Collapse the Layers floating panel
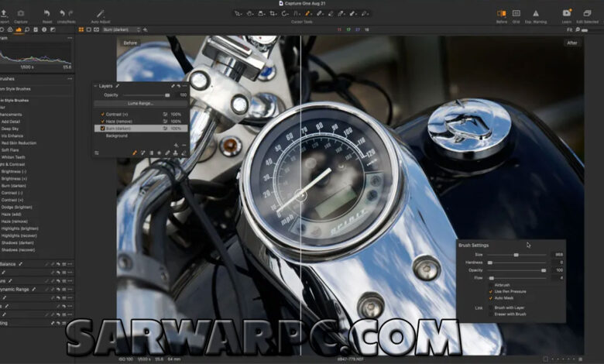The height and width of the screenshot is (364, 604). [95, 86]
